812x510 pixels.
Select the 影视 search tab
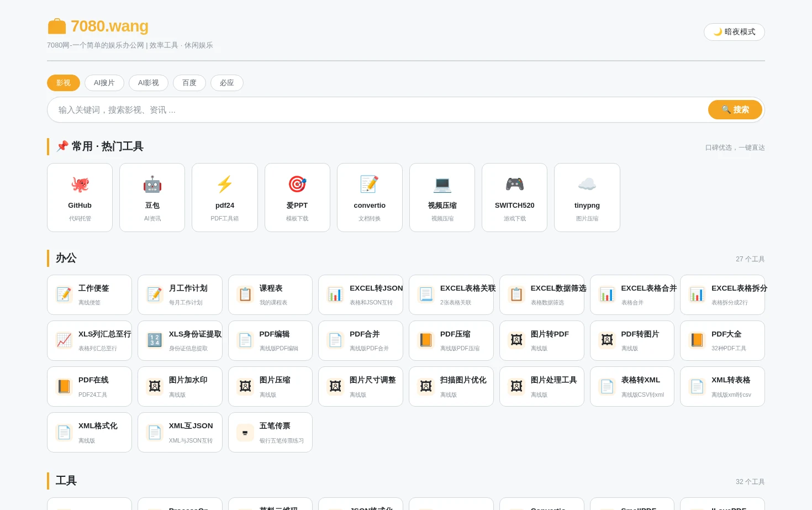64,83
